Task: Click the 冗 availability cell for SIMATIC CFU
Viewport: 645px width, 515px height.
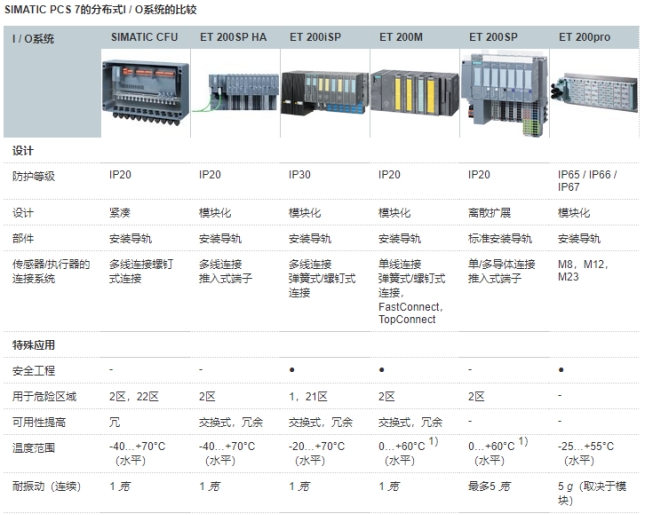Action: point(114,422)
